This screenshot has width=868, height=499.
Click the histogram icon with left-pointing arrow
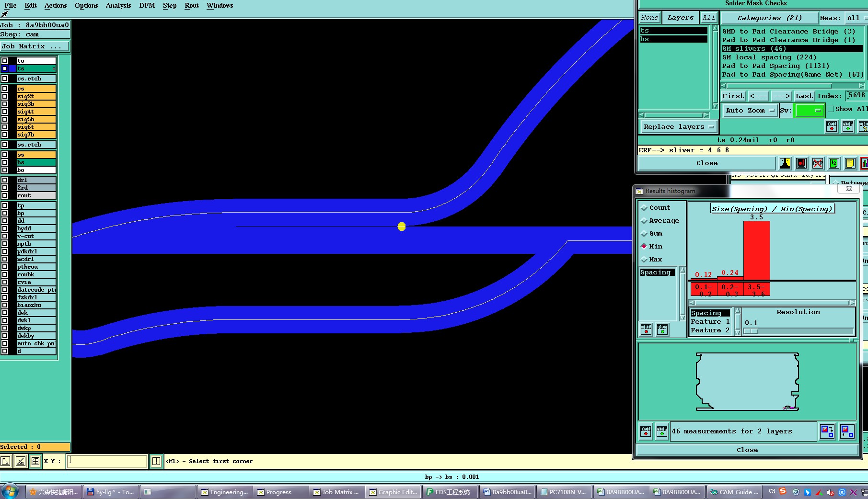(847, 431)
